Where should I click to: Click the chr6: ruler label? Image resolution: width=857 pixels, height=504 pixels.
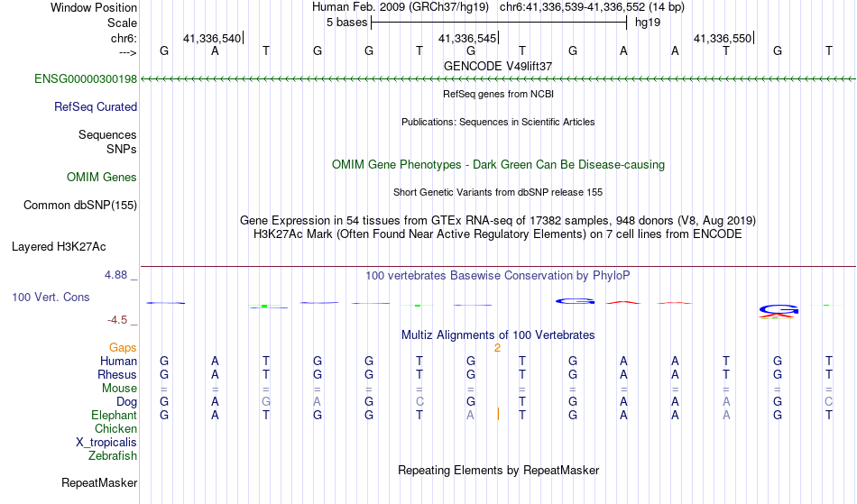[x=124, y=38]
